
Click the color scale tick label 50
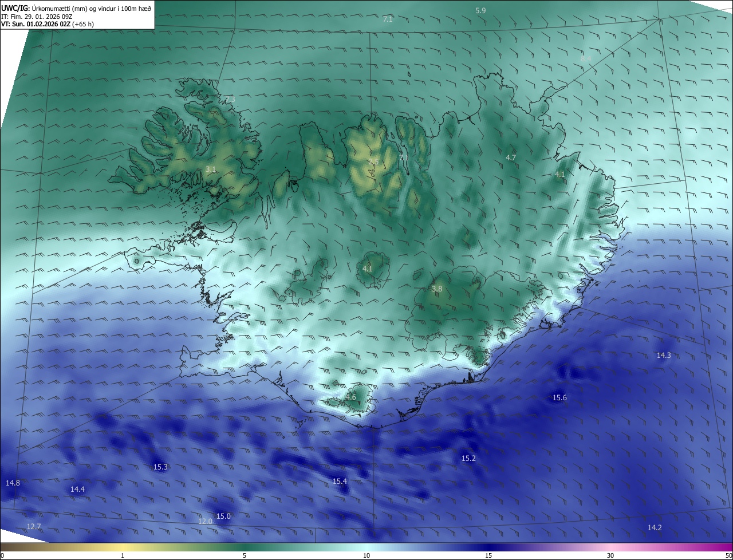tap(728, 555)
